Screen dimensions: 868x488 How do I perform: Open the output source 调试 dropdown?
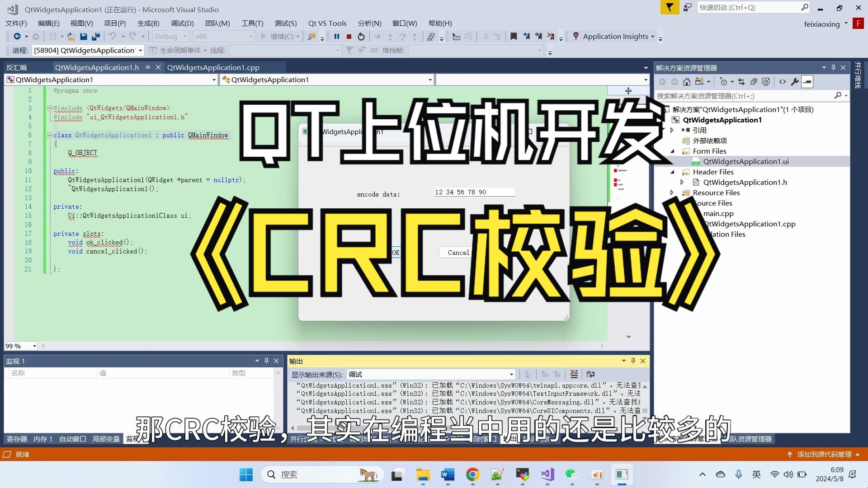coord(431,374)
